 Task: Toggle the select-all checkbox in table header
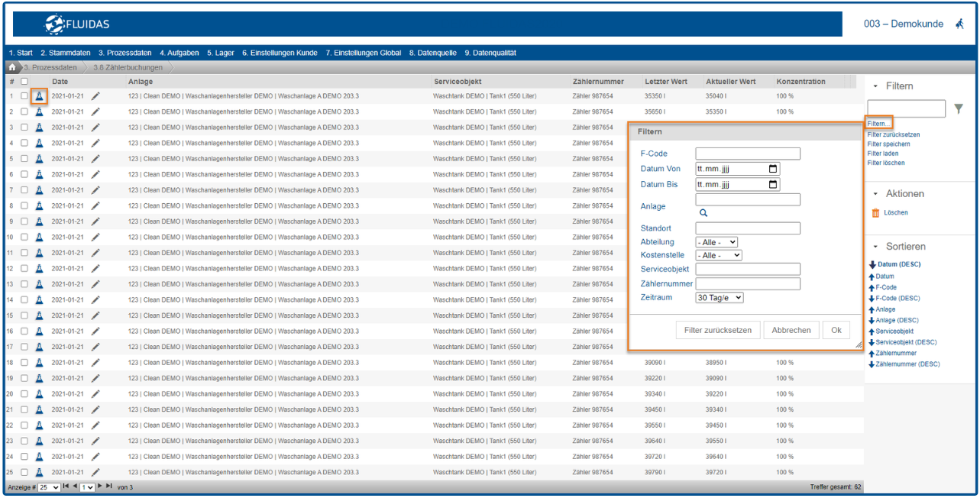pyautogui.click(x=24, y=81)
